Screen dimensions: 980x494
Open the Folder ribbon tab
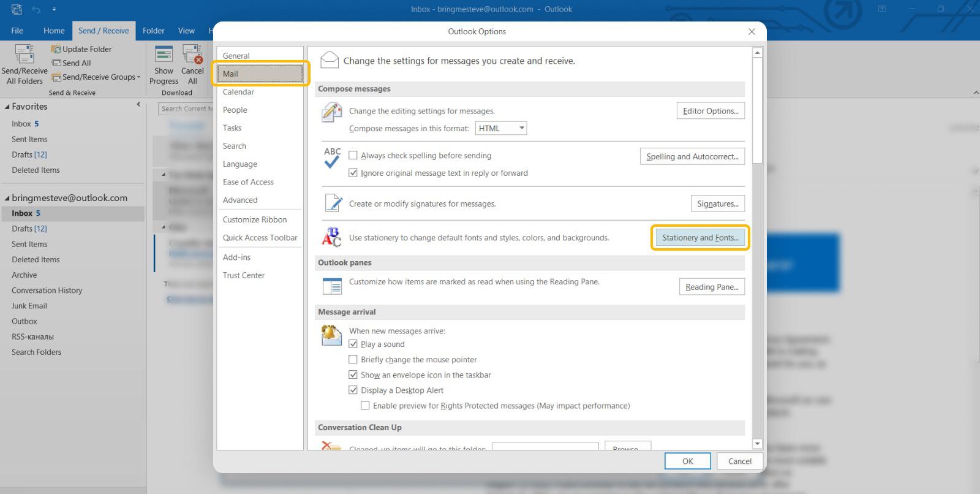(153, 31)
